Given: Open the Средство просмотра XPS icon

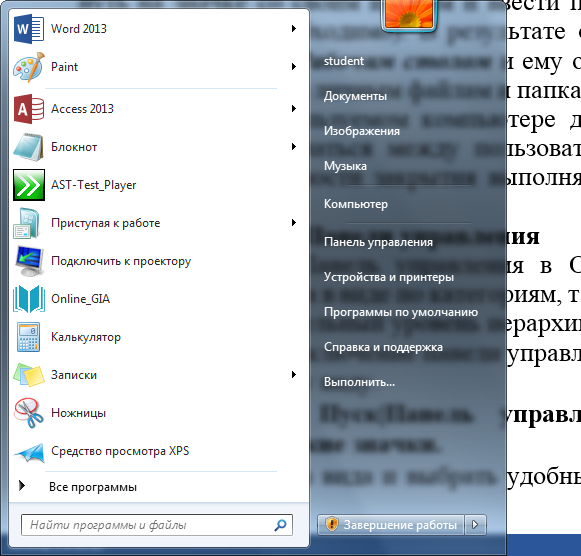Looking at the screenshot, I should [30, 453].
